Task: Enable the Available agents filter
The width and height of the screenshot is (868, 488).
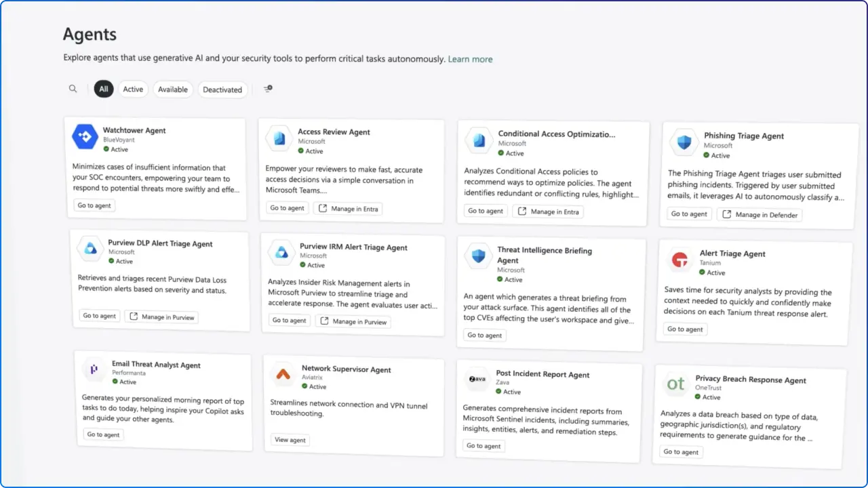Action: click(173, 89)
